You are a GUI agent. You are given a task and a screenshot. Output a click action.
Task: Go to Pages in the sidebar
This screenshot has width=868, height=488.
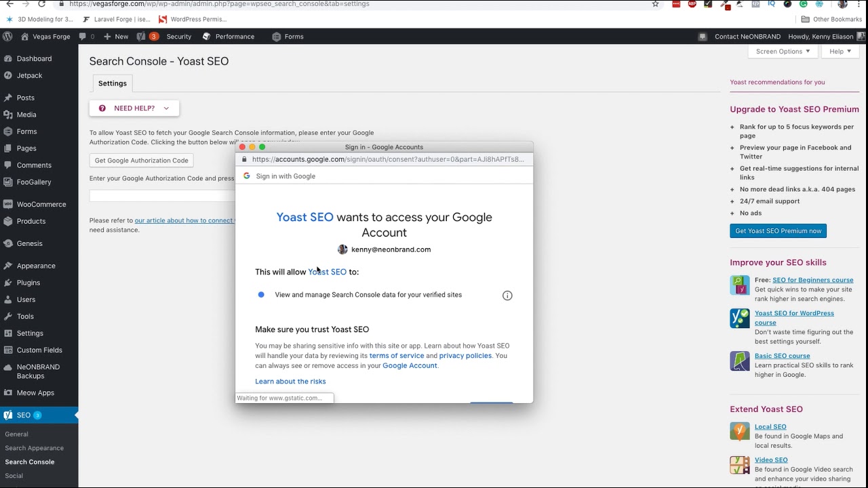click(x=26, y=148)
